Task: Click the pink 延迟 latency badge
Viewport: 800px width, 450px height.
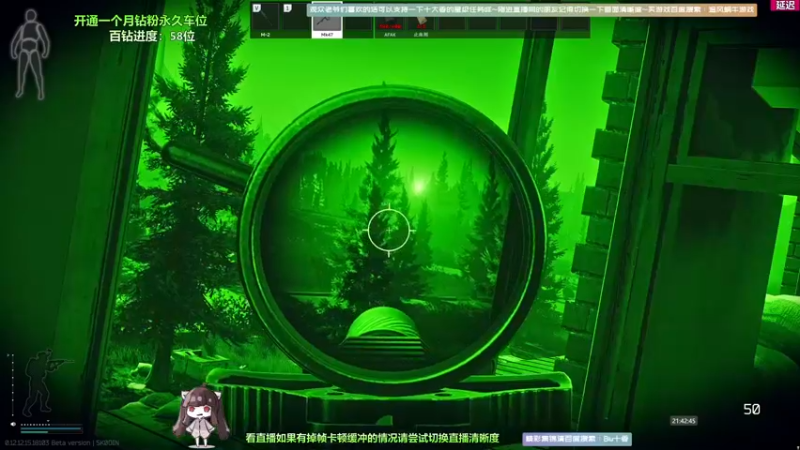Action: [x=785, y=5]
